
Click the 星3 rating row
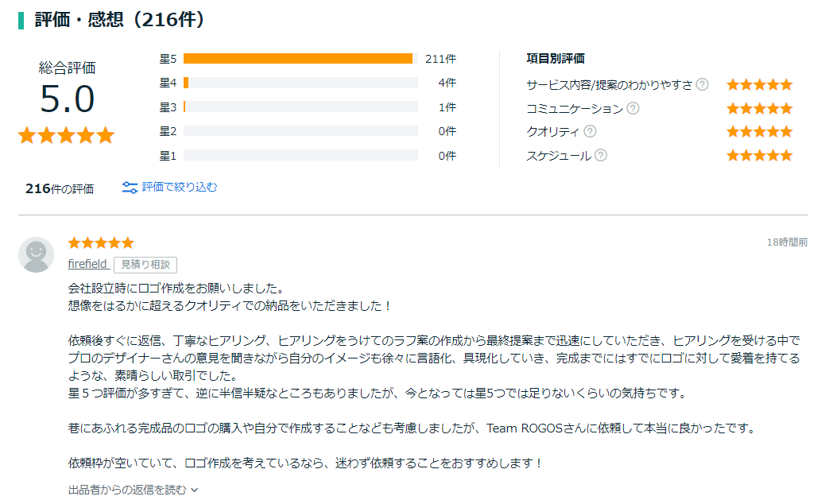(300, 107)
